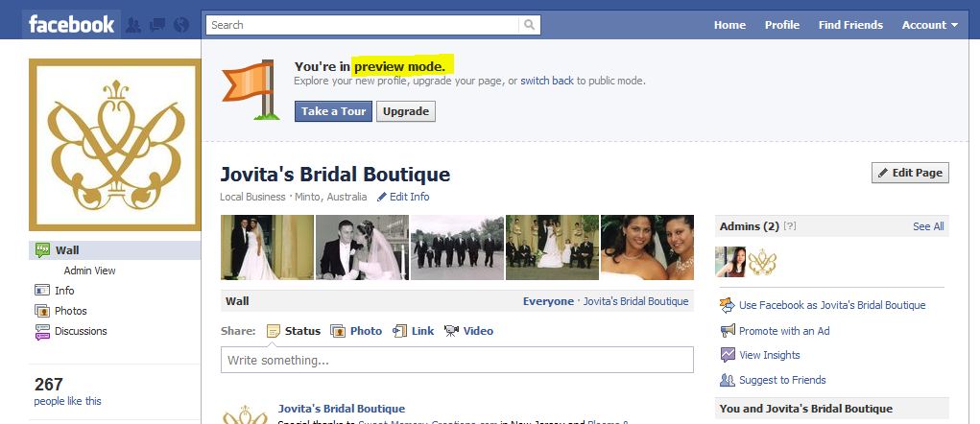Click the Edit Page button

coord(910,173)
